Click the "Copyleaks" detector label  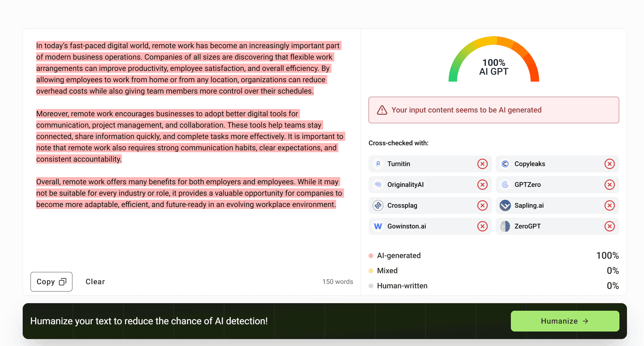point(530,164)
